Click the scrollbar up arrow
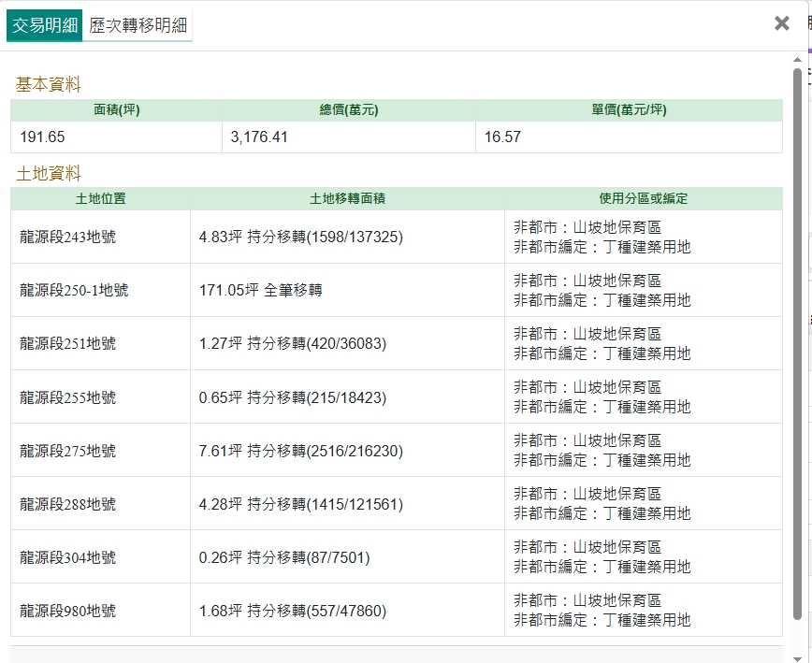Screen dimensions: 812x663 click(797, 60)
